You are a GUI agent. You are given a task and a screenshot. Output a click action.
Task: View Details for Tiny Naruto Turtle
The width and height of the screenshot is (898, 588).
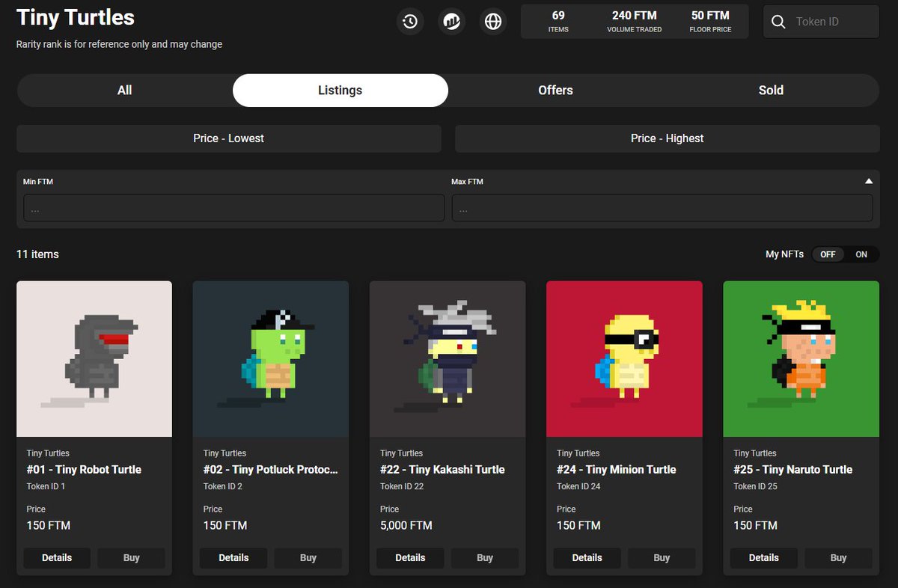point(764,558)
